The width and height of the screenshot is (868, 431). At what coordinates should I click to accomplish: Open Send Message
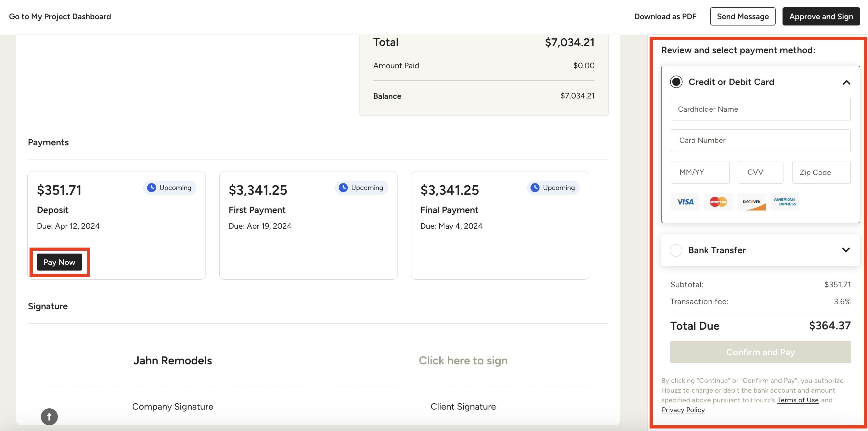(743, 16)
